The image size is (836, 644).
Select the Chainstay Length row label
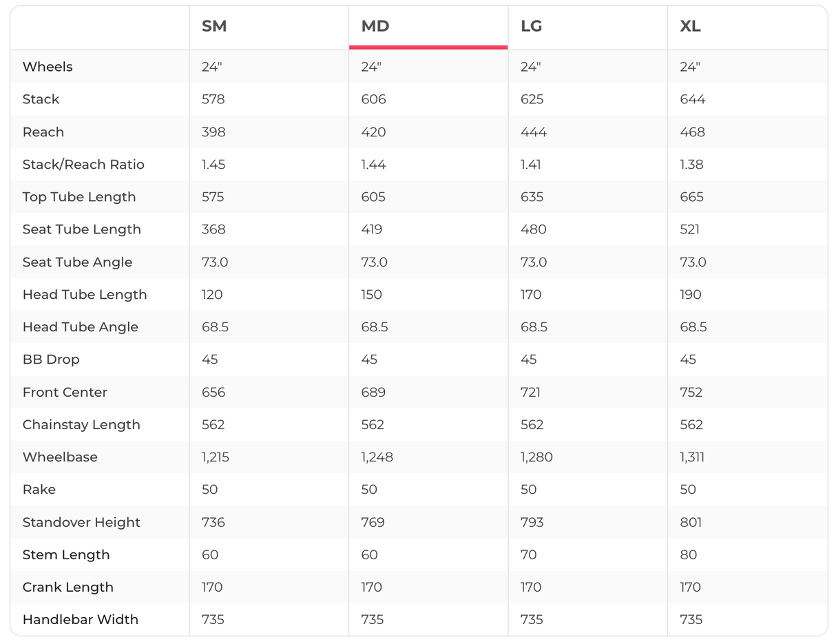click(x=81, y=425)
